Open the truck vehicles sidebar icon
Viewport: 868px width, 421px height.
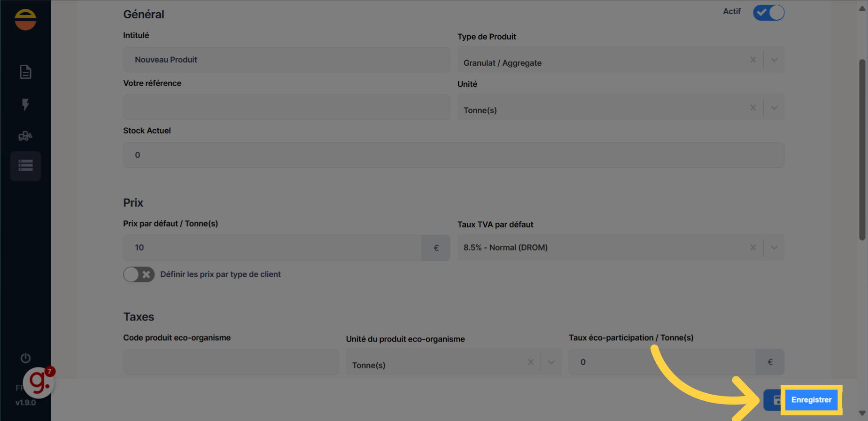pyautogui.click(x=25, y=136)
